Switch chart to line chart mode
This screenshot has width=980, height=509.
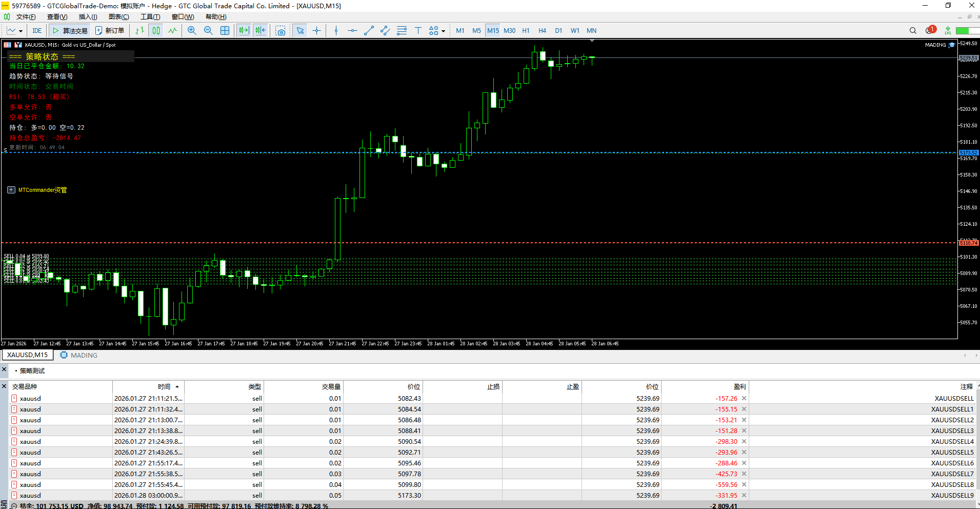172,31
